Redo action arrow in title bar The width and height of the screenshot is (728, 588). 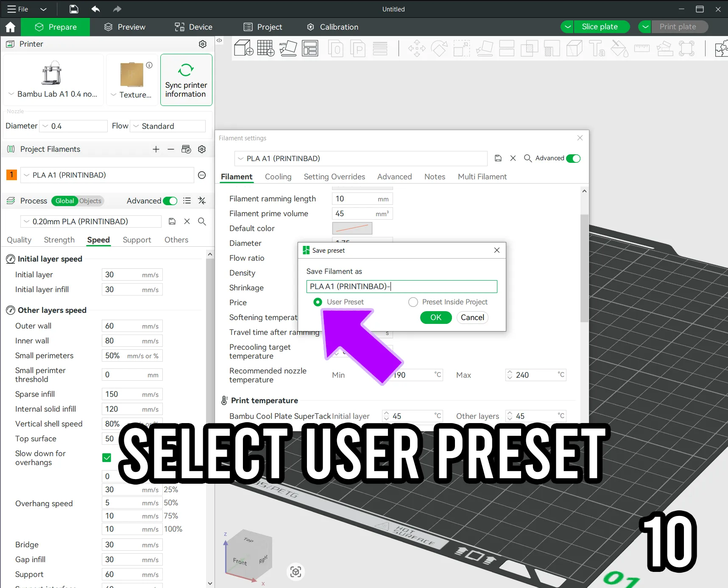tap(117, 9)
